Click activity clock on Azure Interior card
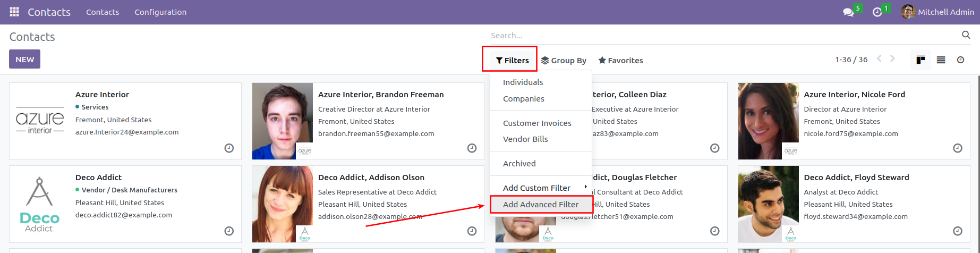 pos(229,148)
